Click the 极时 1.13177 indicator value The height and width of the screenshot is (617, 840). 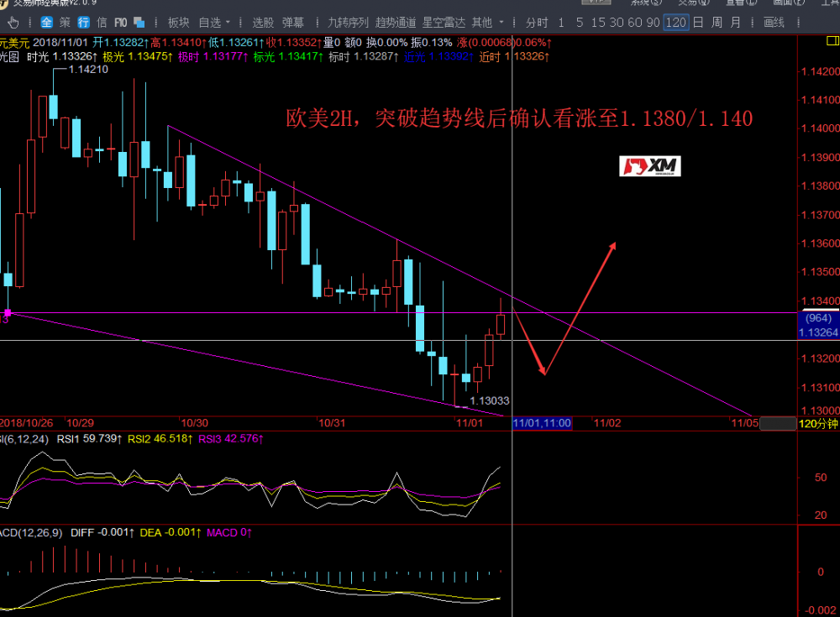click(213, 56)
